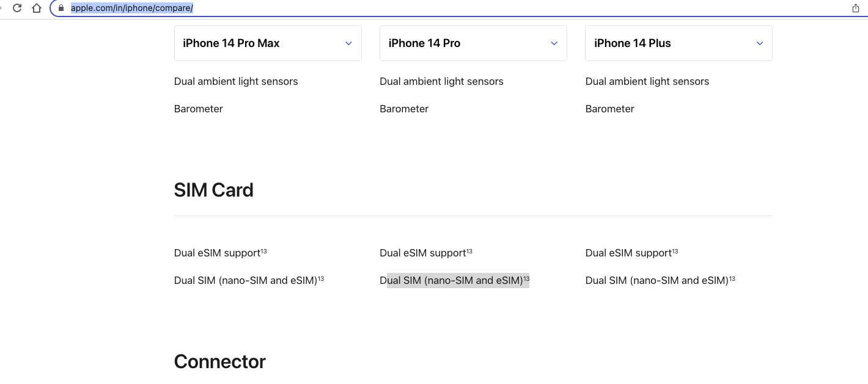The width and height of the screenshot is (868, 384).
Task: Open footnote 13 after third-column Dual SIM text
Action: point(732,278)
